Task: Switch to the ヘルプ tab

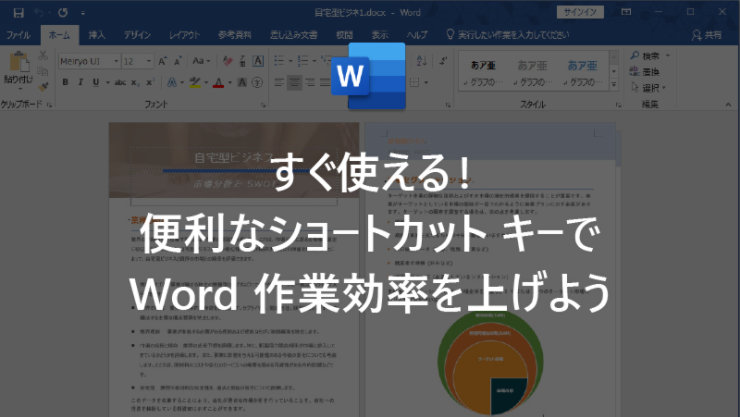Action: (417, 35)
